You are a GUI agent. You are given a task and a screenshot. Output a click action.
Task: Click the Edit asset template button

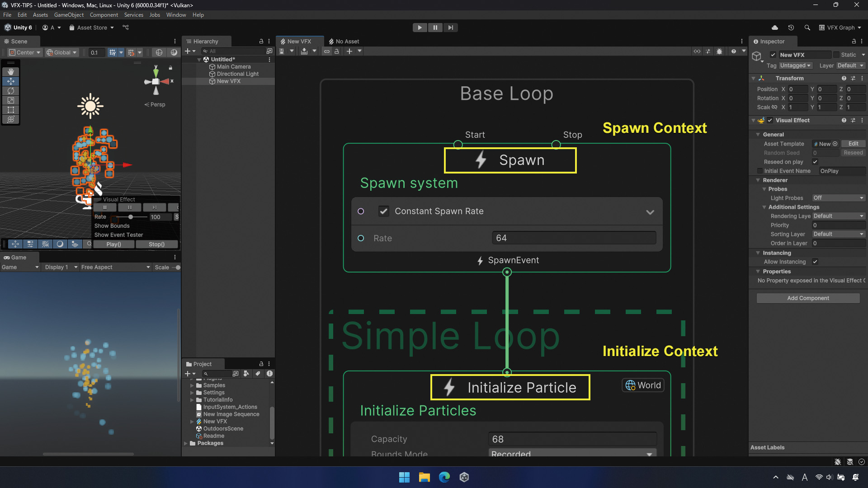[x=853, y=144]
